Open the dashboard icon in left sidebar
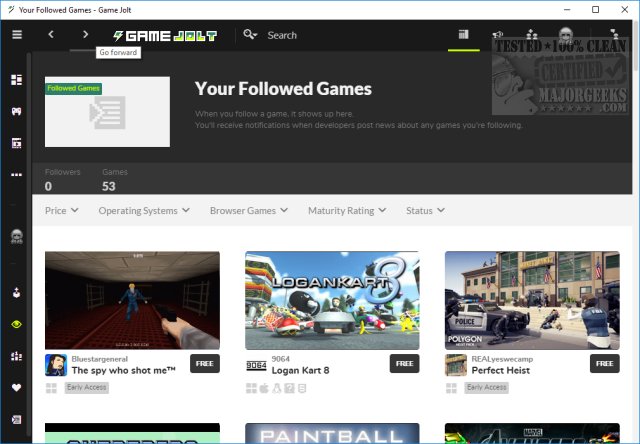640x444 pixels. pos(17,80)
